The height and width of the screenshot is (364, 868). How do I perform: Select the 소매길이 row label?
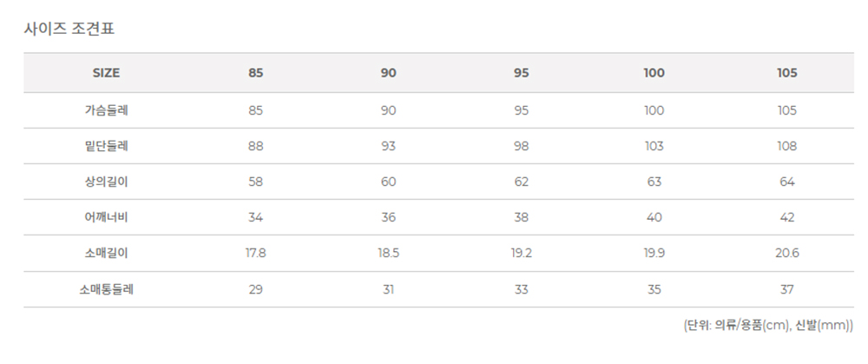coord(106,253)
